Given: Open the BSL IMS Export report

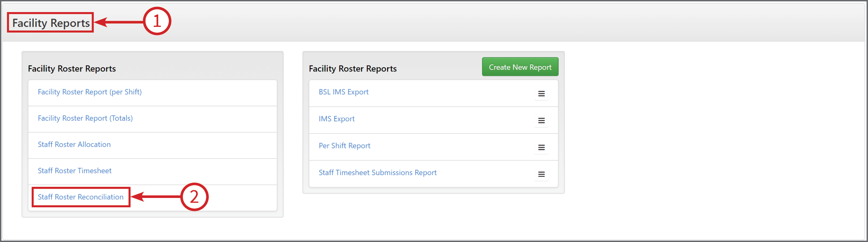Looking at the screenshot, I should coord(343,92).
